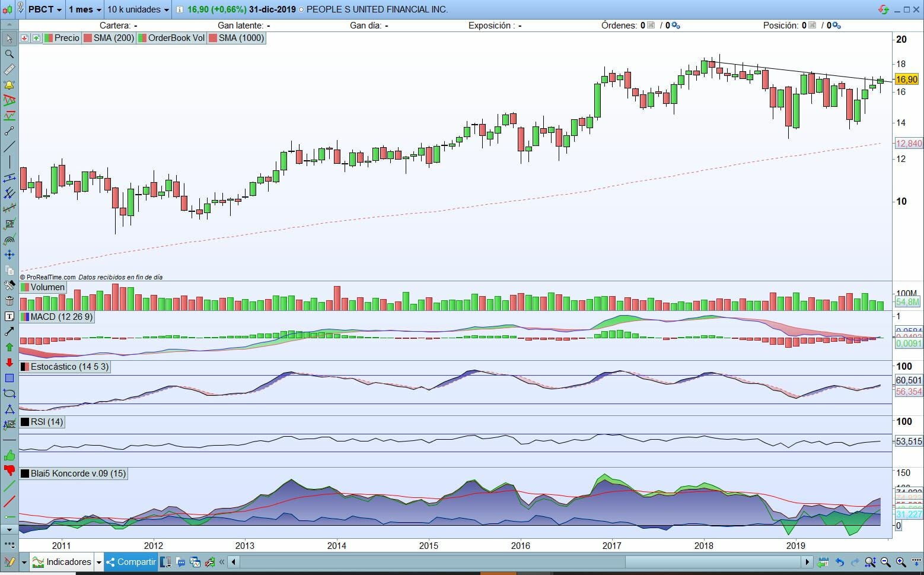Open the OrderBook Vol indicator label
Viewport: 924px width, 575px height.
171,38
